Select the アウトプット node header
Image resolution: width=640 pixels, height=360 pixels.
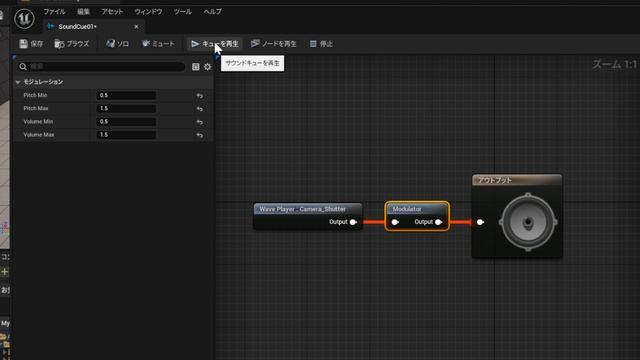pos(517,180)
